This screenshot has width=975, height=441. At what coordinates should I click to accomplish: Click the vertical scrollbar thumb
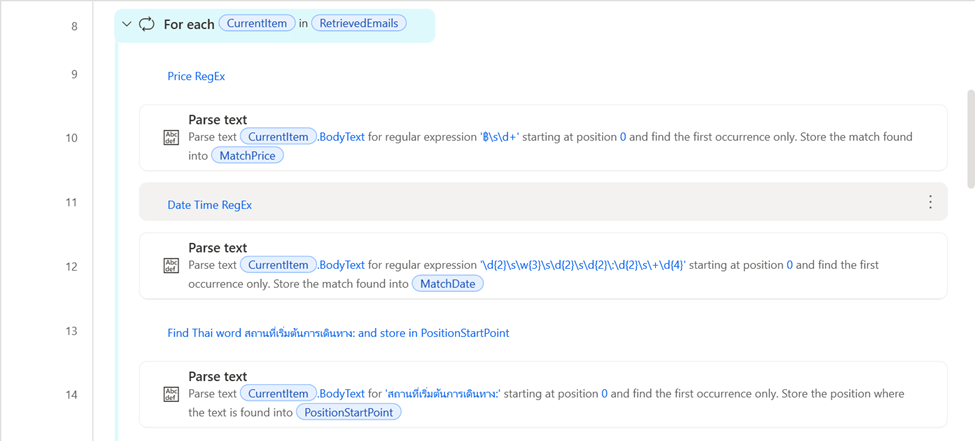[x=970, y=140]
